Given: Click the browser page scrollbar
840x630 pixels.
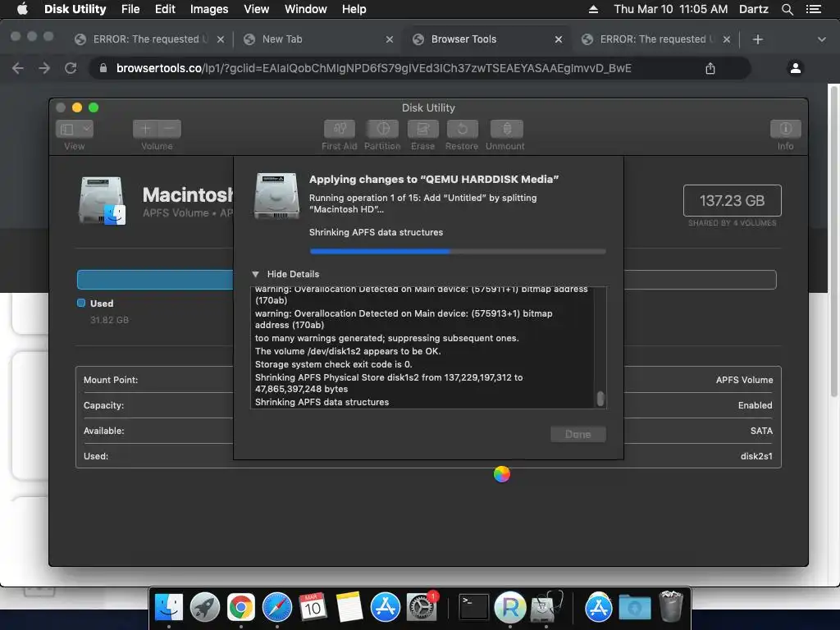Looking at the screenshot, I should pyautogui.click(x=833, y=241).
